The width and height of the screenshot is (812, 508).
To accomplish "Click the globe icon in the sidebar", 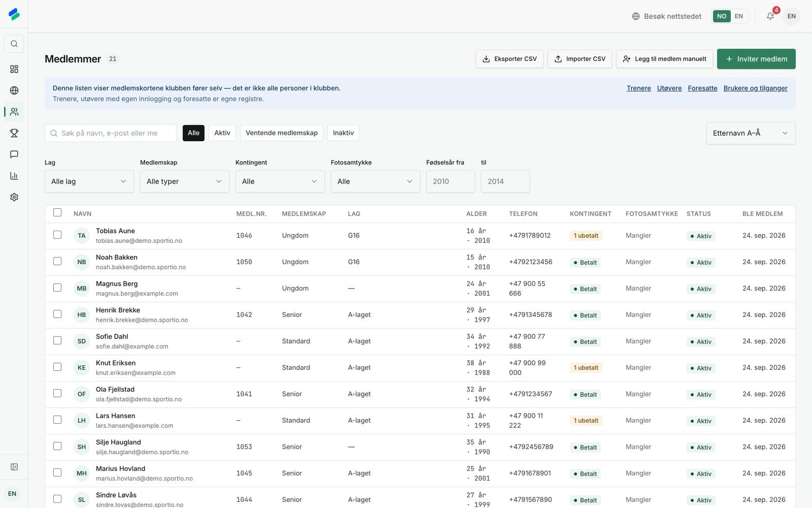I will pos(14,90).
